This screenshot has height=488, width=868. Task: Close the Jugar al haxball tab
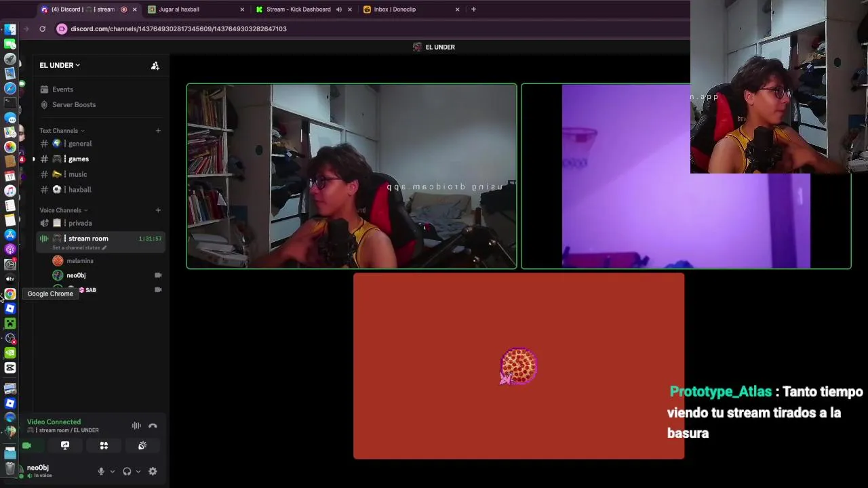click(x=242, y=9)
